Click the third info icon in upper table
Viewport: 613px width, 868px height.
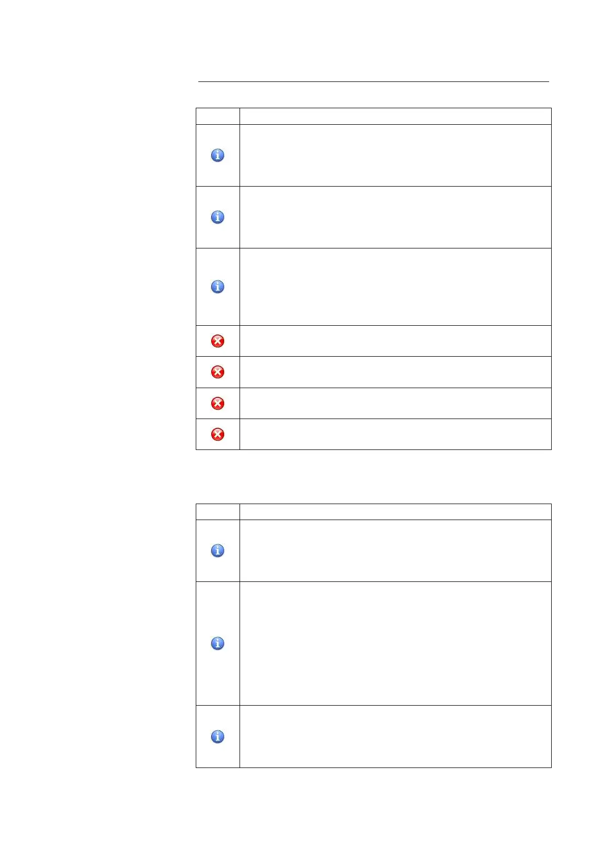[x=217, y=287]
